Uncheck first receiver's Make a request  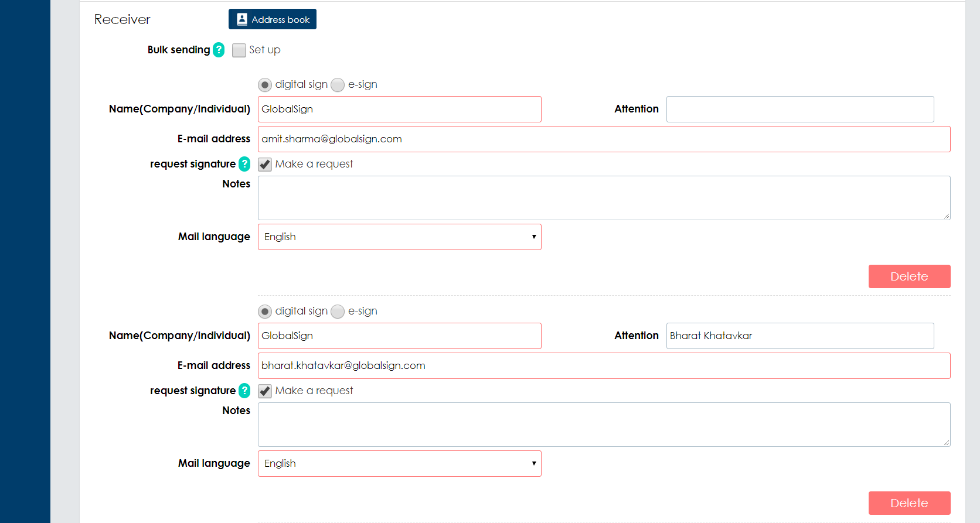[265, 165]
